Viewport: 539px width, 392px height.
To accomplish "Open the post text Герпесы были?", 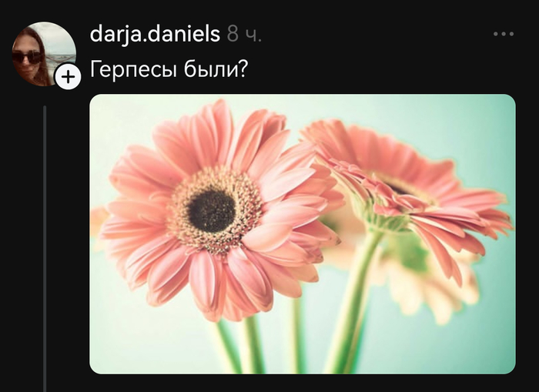I will (x=169, y=69).
